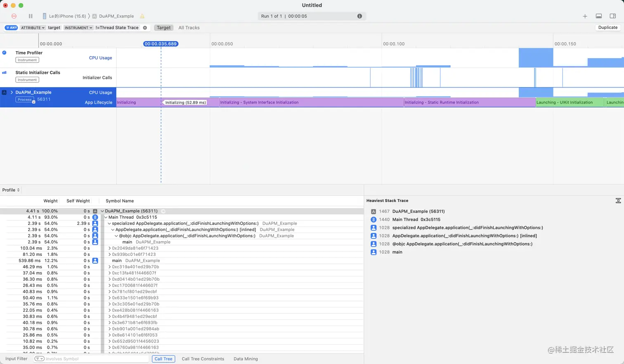Toggle the right inspector pane icon
624x364 pixels.
[x=613, y=16]
